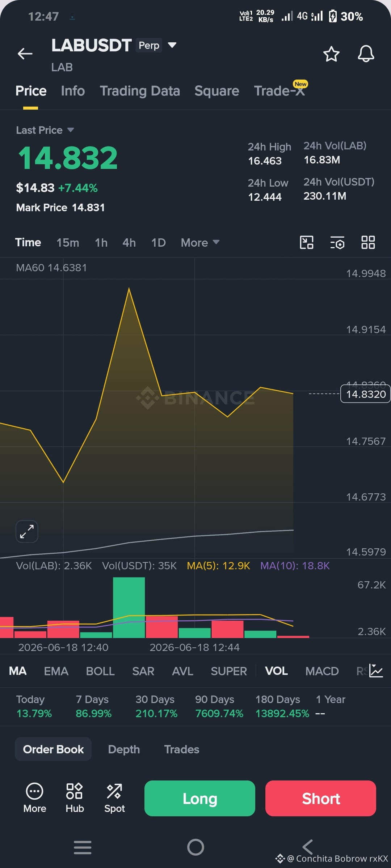This screenshot has height=868, width=391.
Task: Open the Trade-X tab
Action: point(279,91)
